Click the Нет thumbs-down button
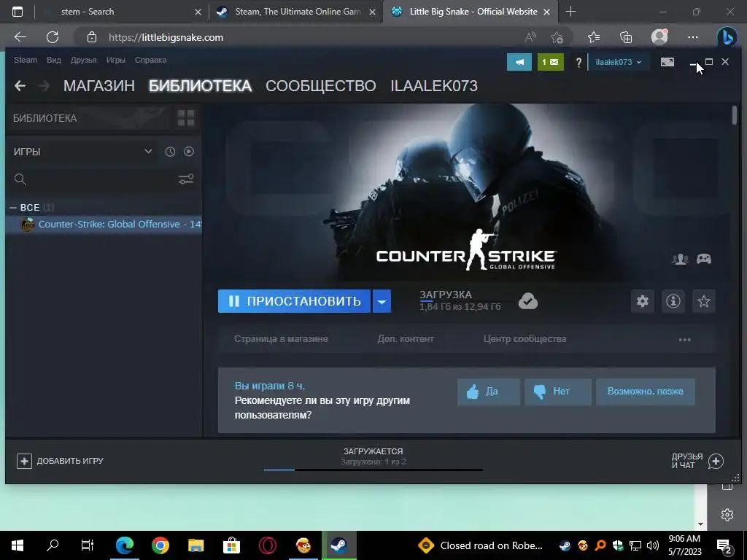This screenshot has height=560, width=747. (558, 392)
